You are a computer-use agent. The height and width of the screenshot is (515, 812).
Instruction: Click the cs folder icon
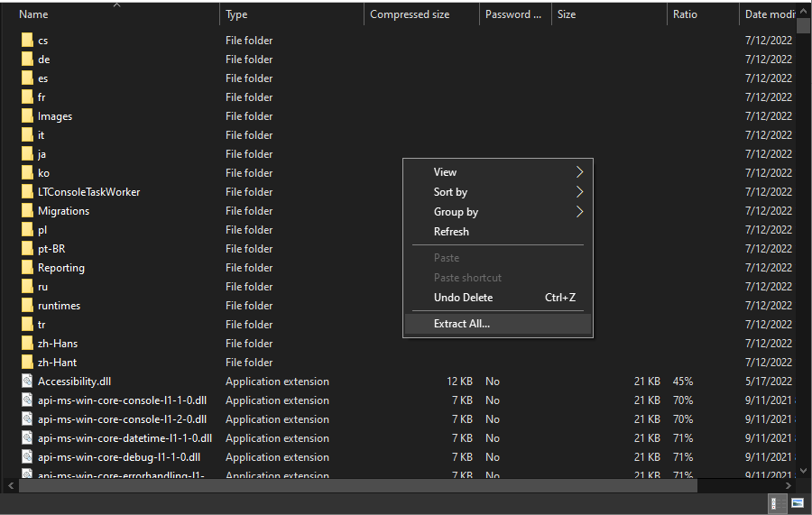coord(27,41)
